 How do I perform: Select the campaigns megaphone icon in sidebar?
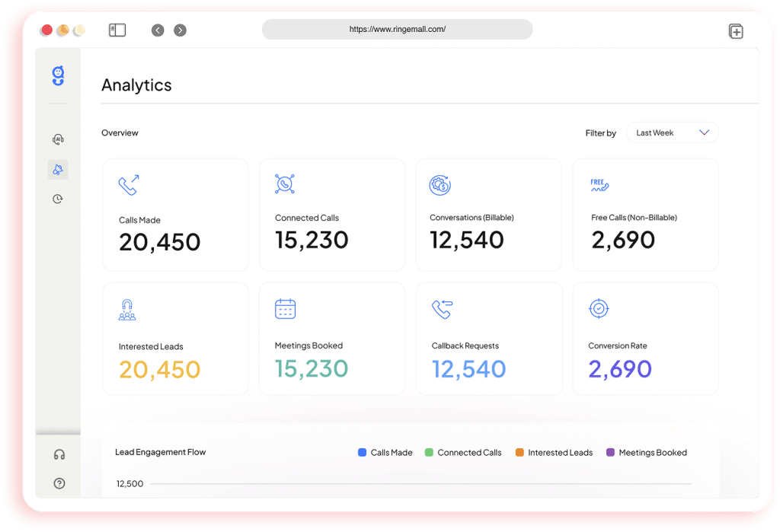pyautogui.click(x=59, y=169)
